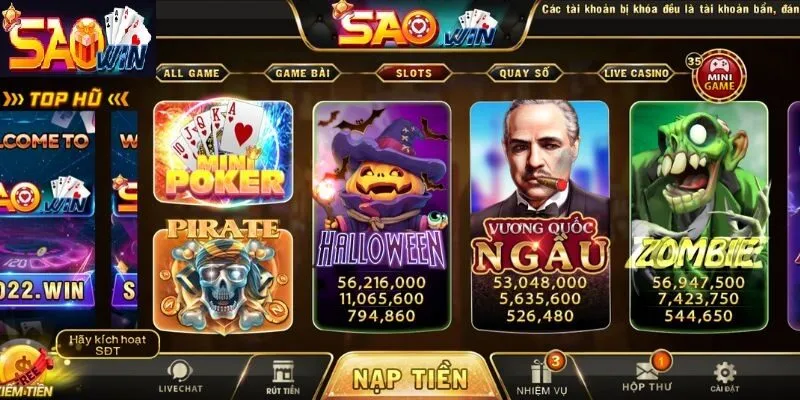This screenshot has height=400, width=800.
Task: Launch the Mini Poker game tile
Action: pos(223,153)
